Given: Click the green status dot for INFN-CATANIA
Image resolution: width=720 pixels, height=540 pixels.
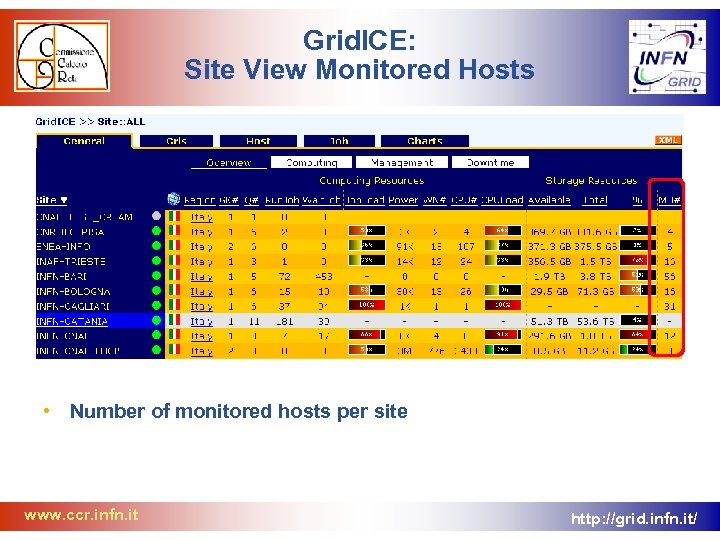Looking at the screenshot, I should 157,321.
